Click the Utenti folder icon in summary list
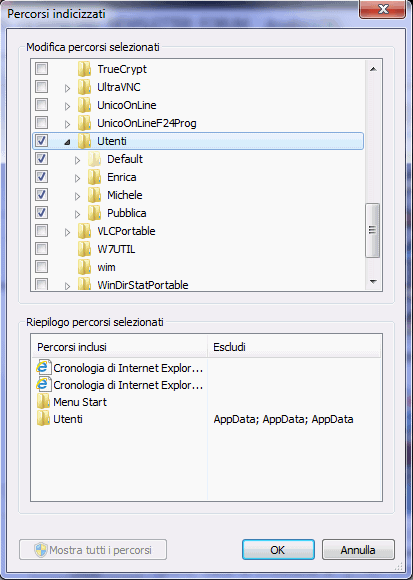This screenshot has width=413, height=580. 44,419
